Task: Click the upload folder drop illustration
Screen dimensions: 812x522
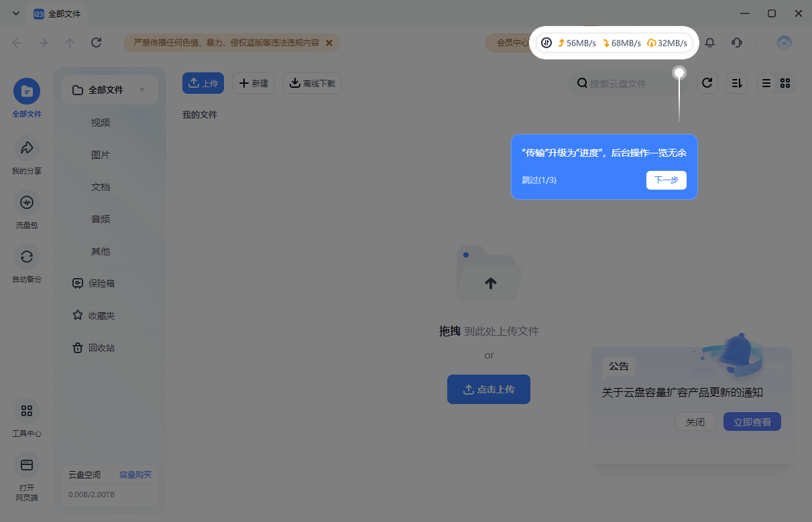Action: click(x=489, y=273)
